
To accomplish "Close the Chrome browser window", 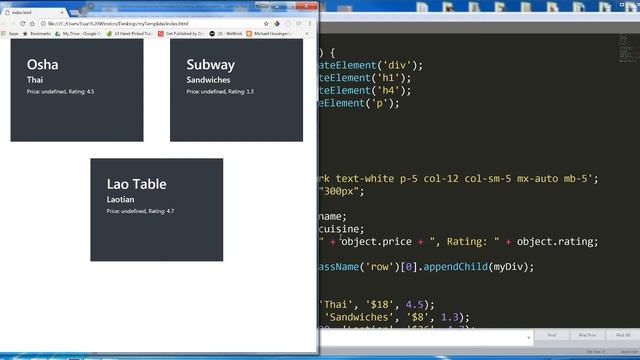I will [x=306, y=5].
